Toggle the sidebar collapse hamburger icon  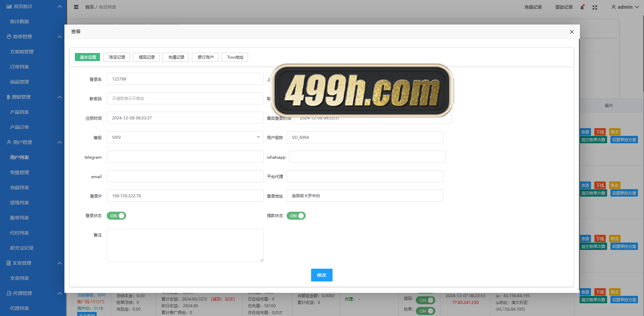click(x=76, y=7)
